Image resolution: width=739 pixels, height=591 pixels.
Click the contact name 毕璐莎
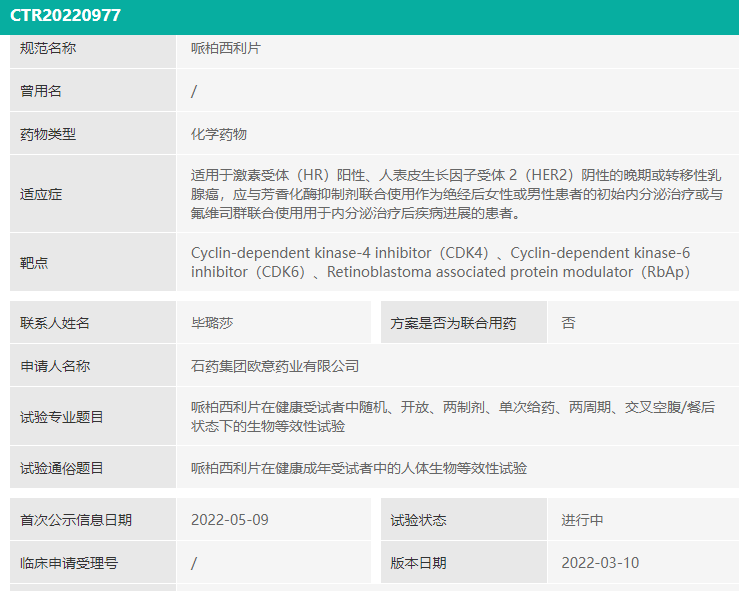point(212,323)
